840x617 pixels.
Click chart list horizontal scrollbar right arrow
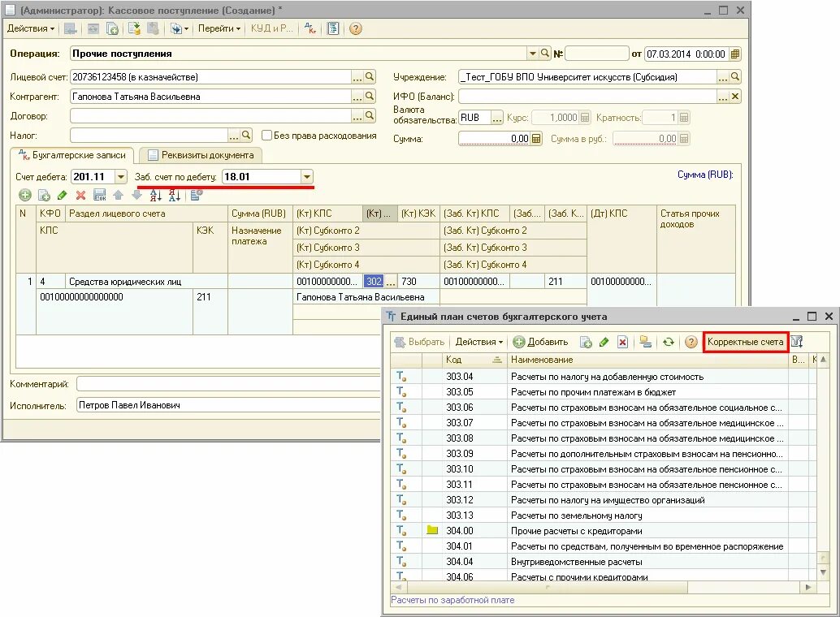pyautogui.click(x=808, y=588)
